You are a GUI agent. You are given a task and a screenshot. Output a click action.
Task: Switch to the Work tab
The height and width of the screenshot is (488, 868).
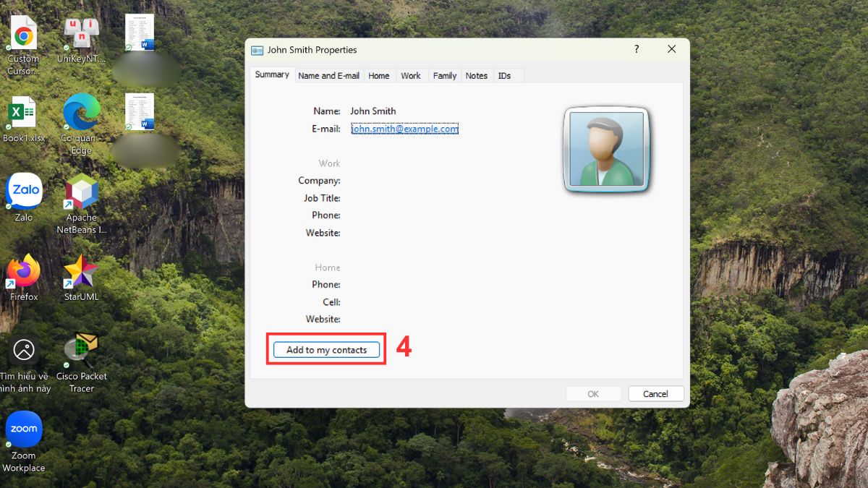click(411, 75)
